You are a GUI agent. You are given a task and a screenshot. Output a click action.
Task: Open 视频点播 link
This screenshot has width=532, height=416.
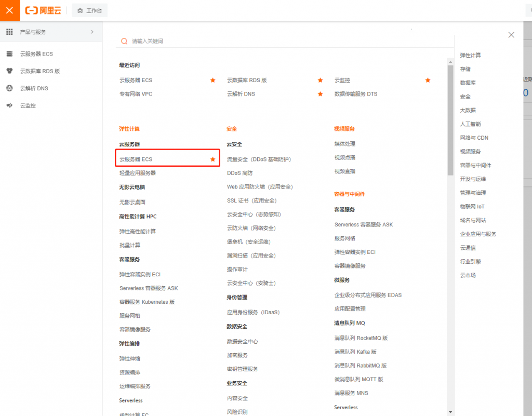coord(345,157)
